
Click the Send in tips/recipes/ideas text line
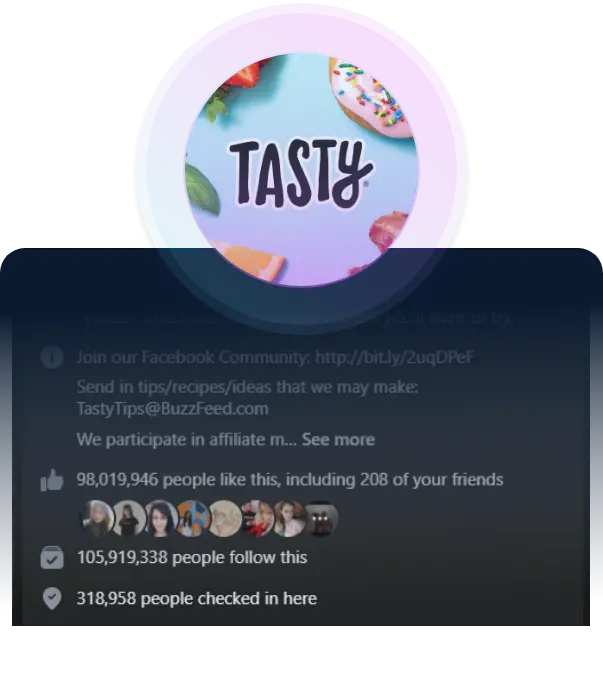point(247,387)
